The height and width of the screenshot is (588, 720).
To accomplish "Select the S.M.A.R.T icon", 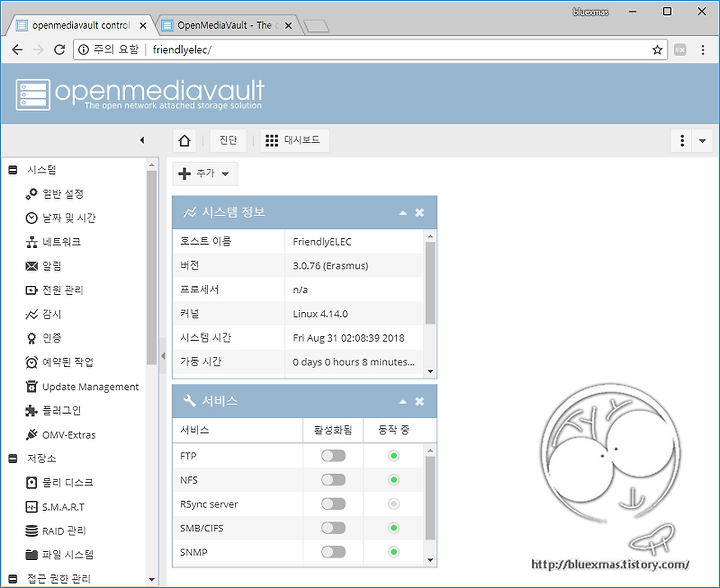I will click(x=31, y=507).
